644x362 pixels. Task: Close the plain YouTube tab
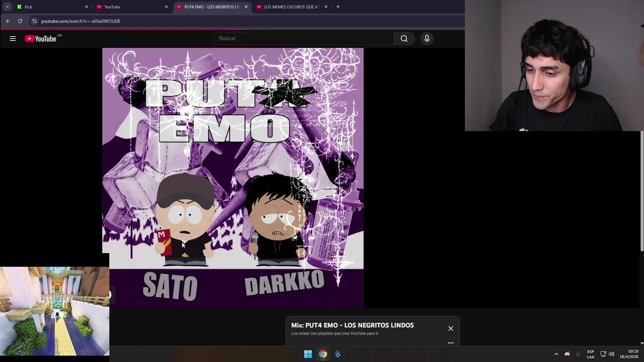tap(166, 7)
